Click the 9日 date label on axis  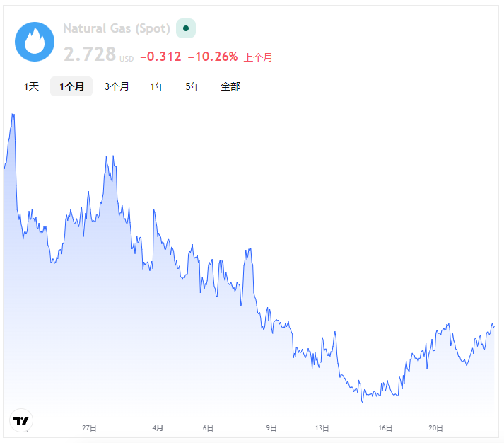point(271,428)
